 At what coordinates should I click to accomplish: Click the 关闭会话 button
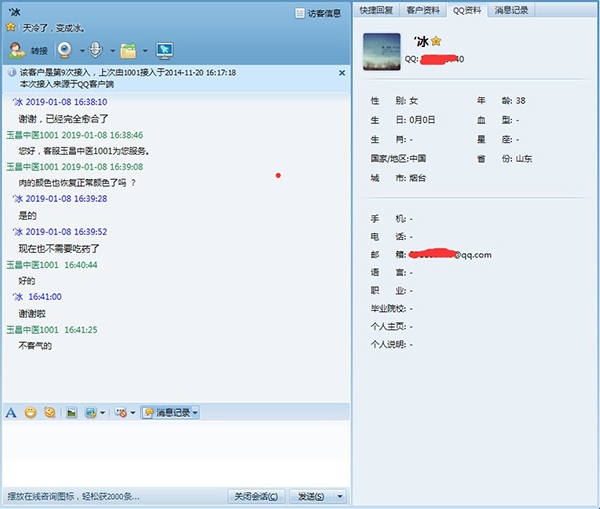(x=255, y=496)
